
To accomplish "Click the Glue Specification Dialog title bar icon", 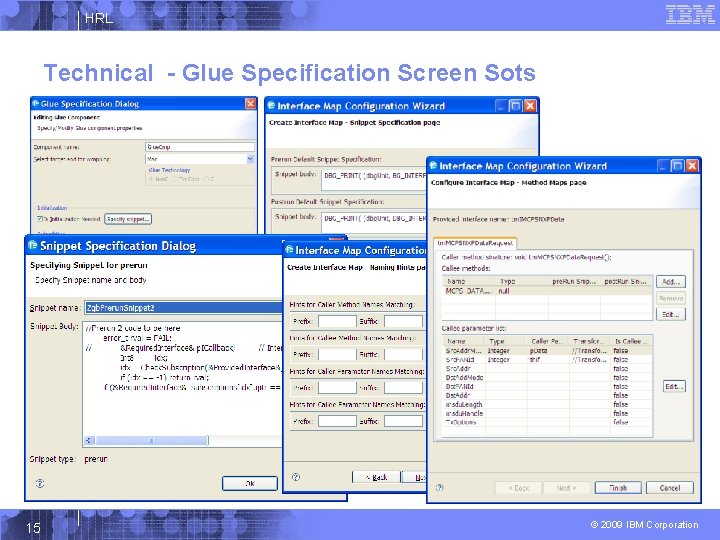I will [x=36, y=104].
